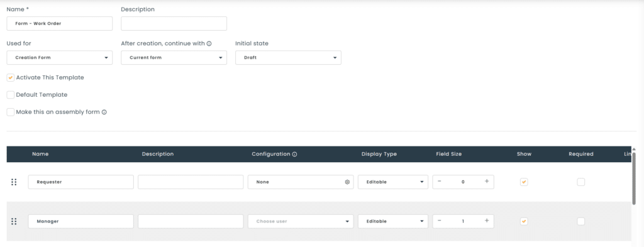Click the info icon beside Configuration column header
Screen dimensions: 644x247
click(x=294, y=154)
